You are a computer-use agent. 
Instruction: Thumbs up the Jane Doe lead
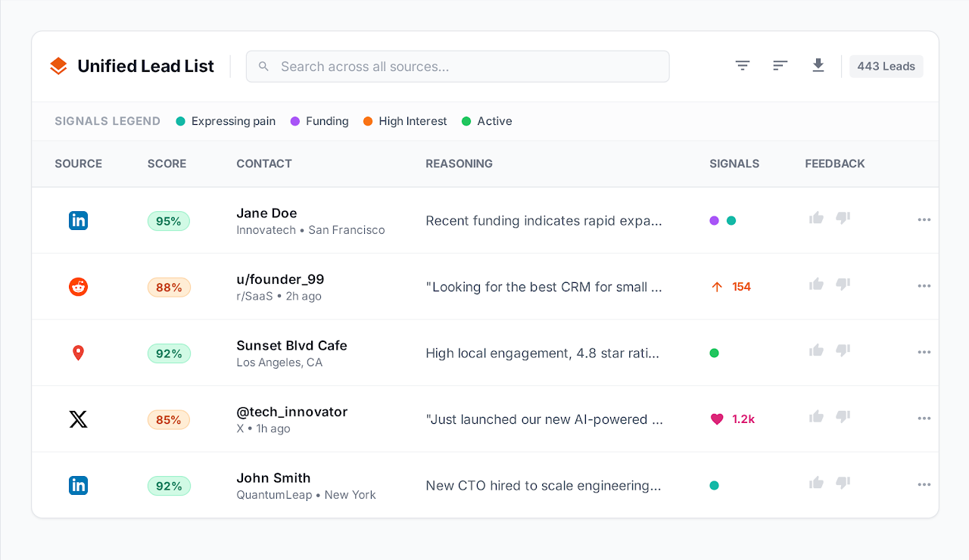[816, 218]
